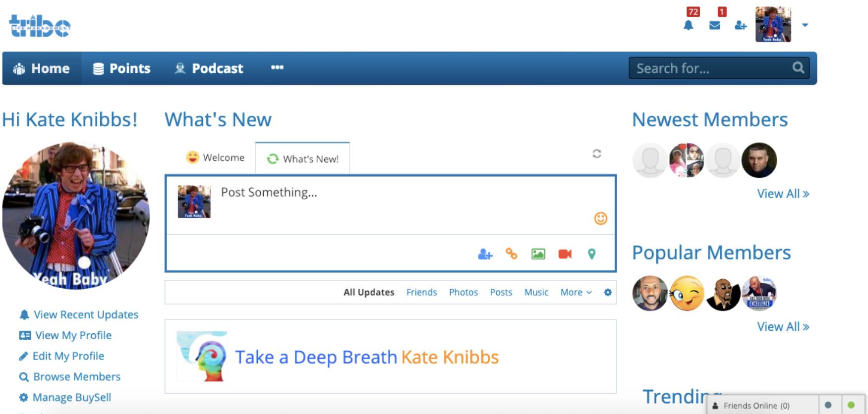The height and width of the screenshot is (414, 868).
Task: Toggle the green online status indicator
Action: tap(851, 405)
